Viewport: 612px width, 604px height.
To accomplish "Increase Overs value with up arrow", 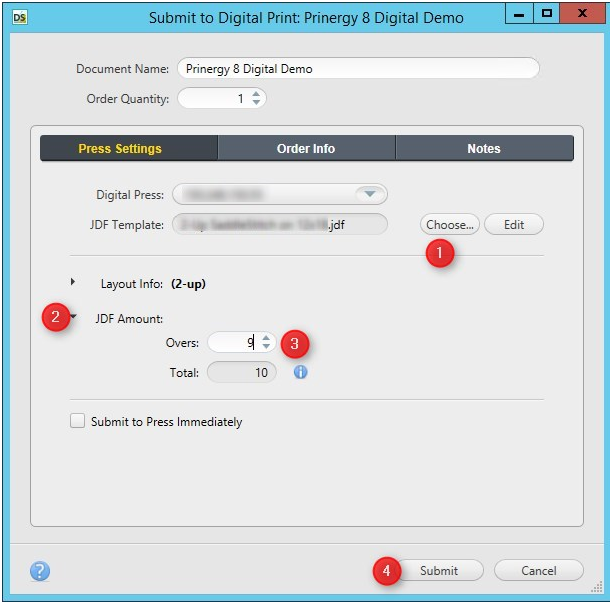I will pos(266,338).
